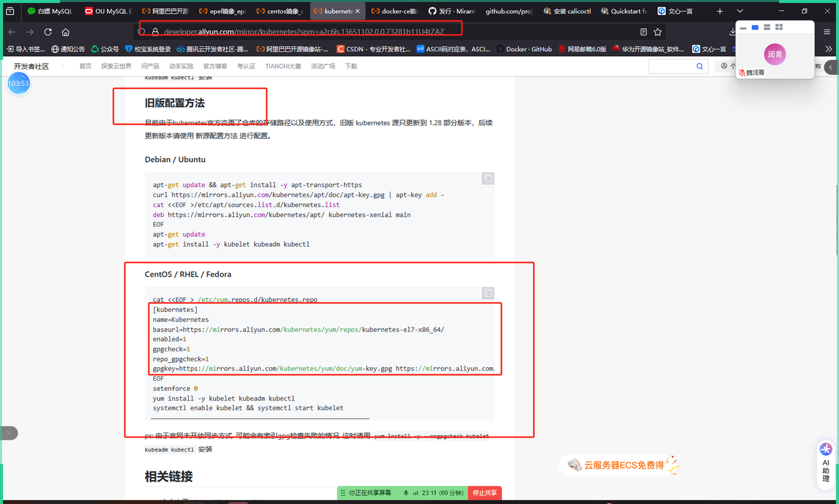This screenshot has width=839, height=504.
Task: Open the 通知公告 bookmark
Action: [68, 49]
